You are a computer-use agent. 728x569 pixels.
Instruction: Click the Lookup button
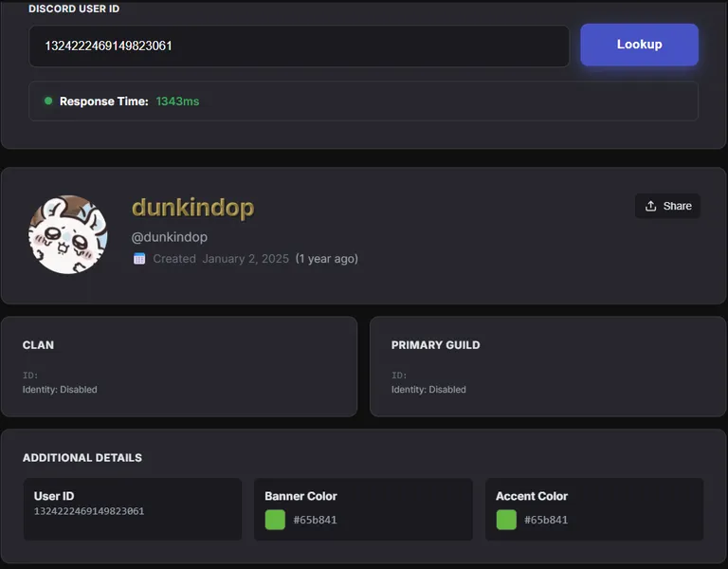pos(639,45)
